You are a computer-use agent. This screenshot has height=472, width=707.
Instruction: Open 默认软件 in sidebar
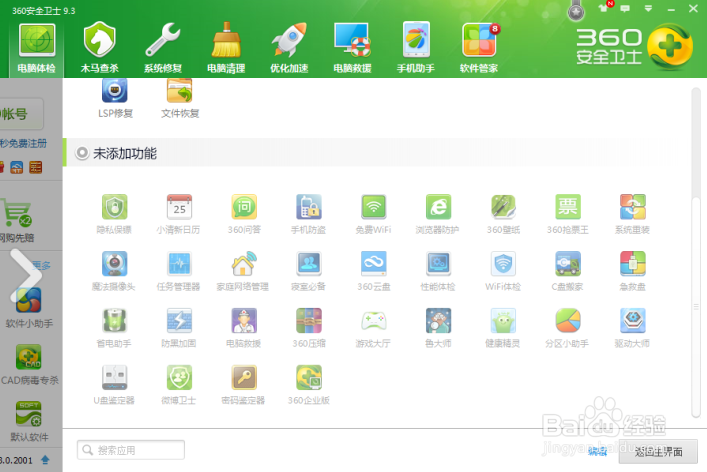29,422
